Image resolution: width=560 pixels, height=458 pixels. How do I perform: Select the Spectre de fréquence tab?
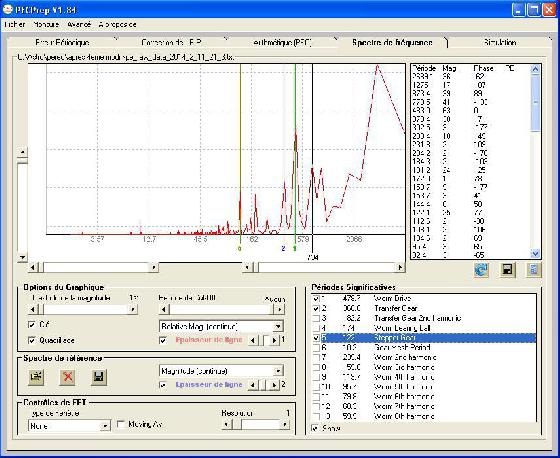392,43
